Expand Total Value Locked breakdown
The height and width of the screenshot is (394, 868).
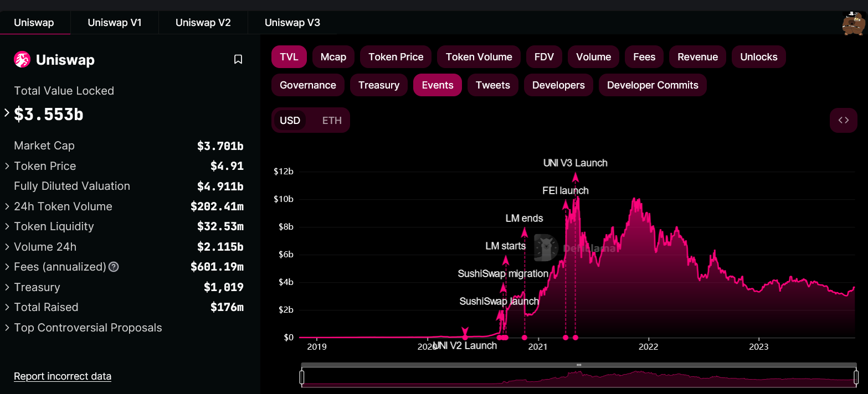tap(7, 113)
